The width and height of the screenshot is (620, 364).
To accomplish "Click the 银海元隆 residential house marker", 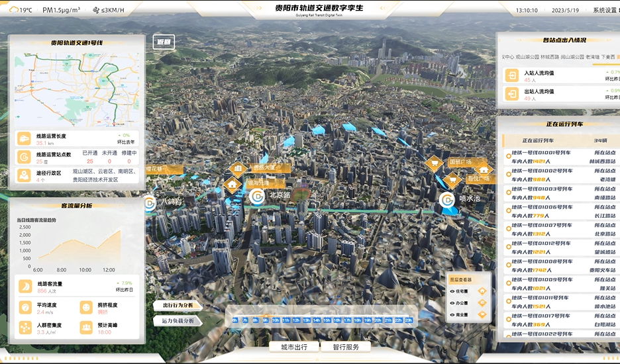I will [x=232, y=183].
